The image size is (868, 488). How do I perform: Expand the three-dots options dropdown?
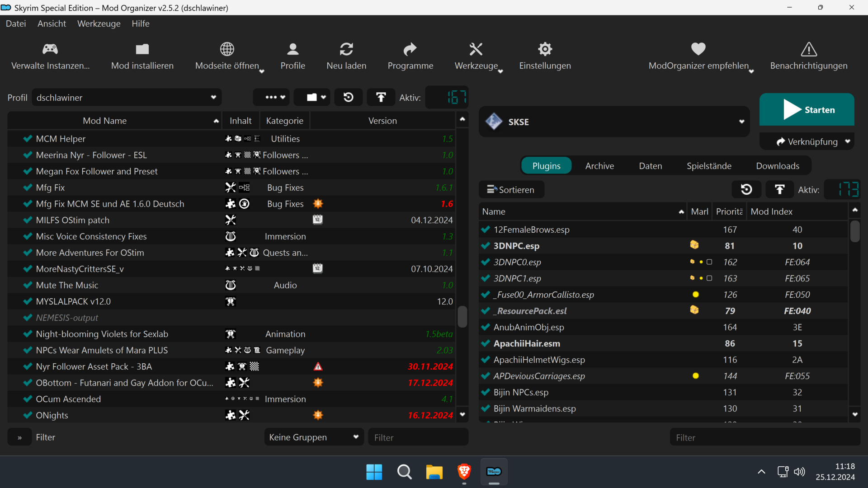coord(271,97)
